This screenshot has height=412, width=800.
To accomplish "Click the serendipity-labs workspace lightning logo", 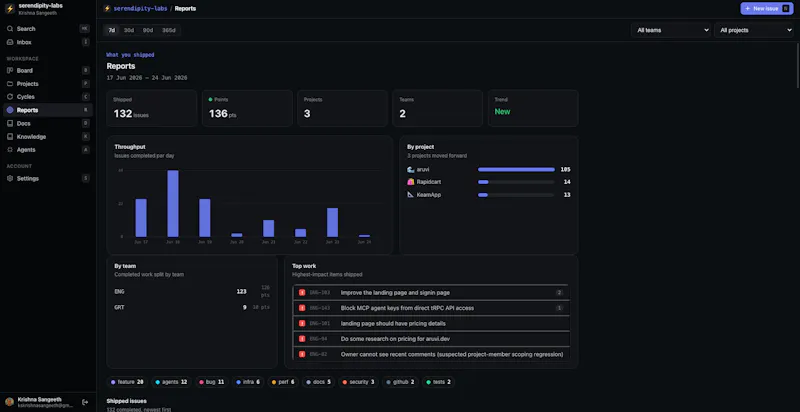I will point(10,9).
